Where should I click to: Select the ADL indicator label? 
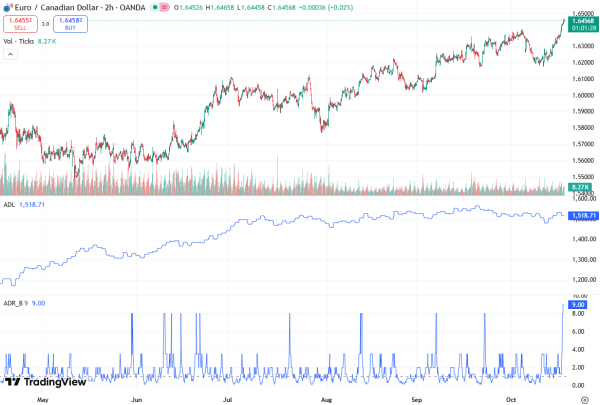pos(9,206)
